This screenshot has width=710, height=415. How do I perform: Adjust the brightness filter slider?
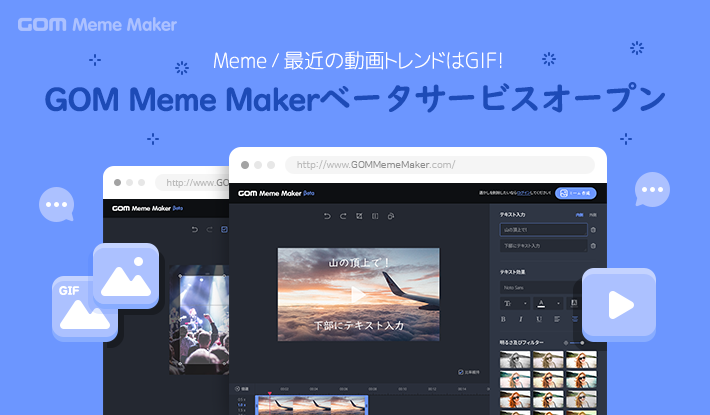576,342
